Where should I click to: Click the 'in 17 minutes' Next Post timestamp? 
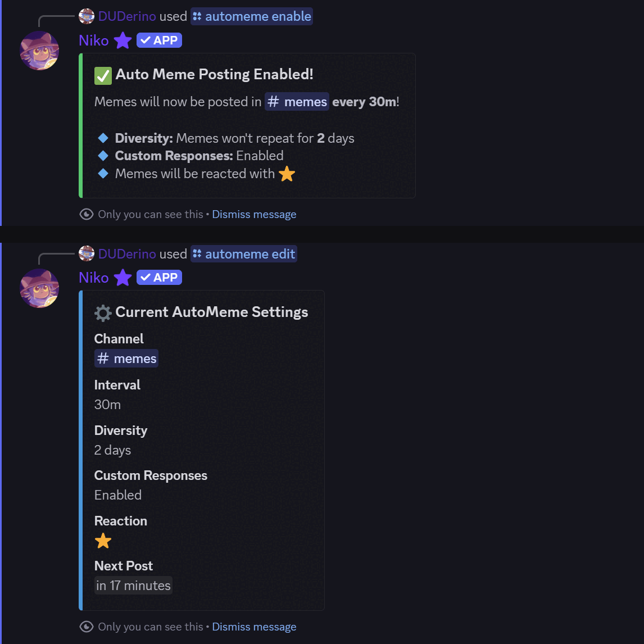[x=133, y=585]
